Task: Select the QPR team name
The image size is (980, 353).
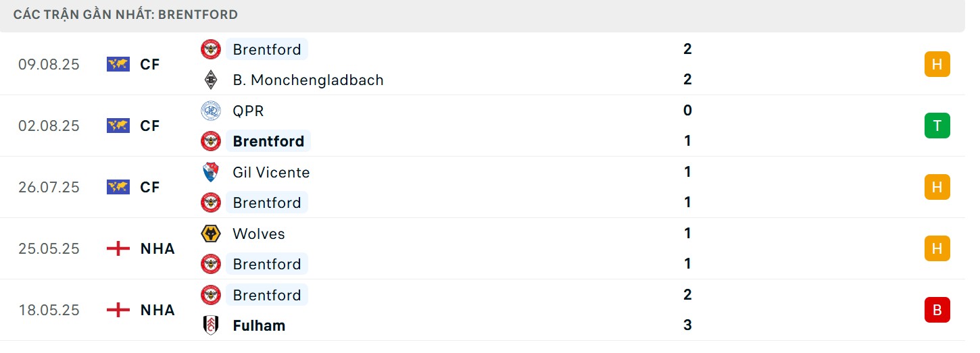Action: [248, 111]
